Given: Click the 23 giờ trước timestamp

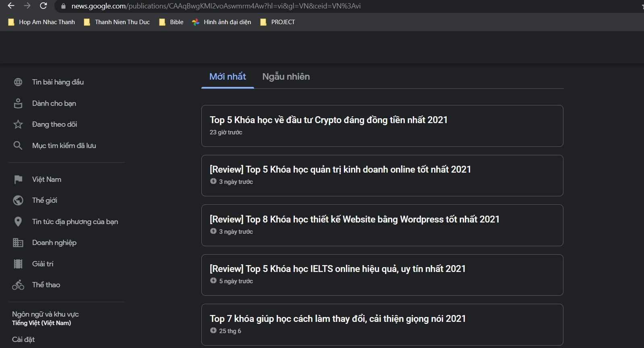Looking at the screenshot, I should [x=226, y=132].
